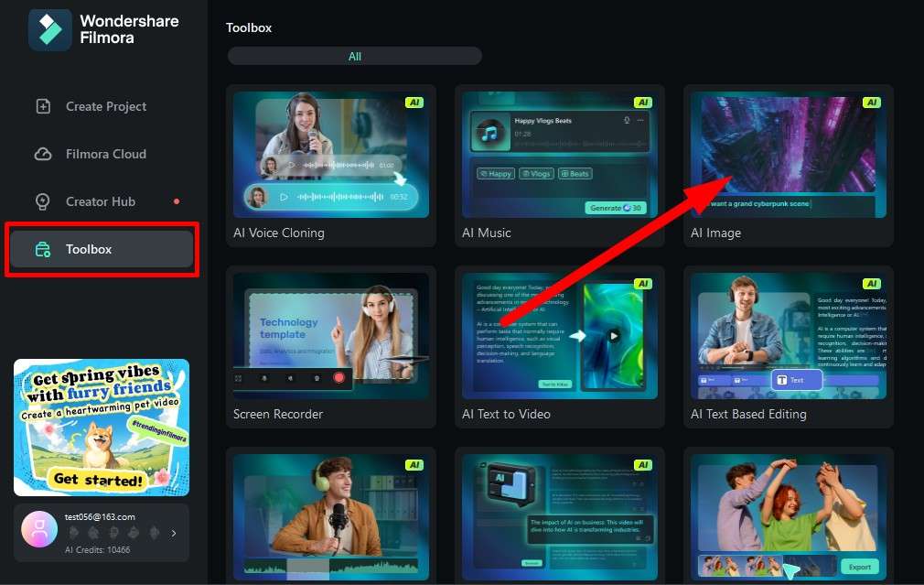Open the AI Image tool card

click(x=789, y=166)
